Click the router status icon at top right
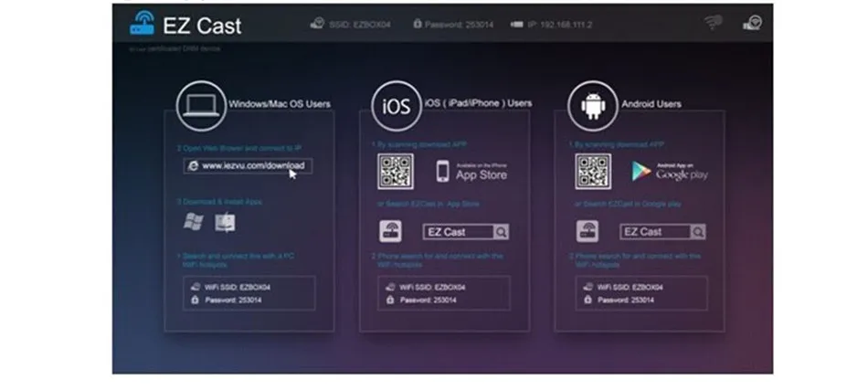868x390 pixels. (x=752, y=23)
